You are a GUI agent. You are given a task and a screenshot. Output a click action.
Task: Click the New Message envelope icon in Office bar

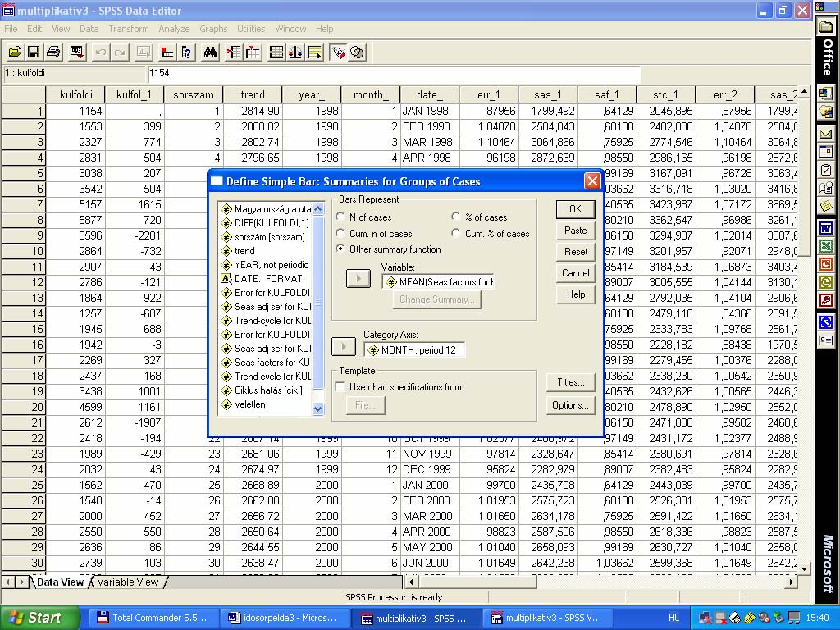(826, 134)
